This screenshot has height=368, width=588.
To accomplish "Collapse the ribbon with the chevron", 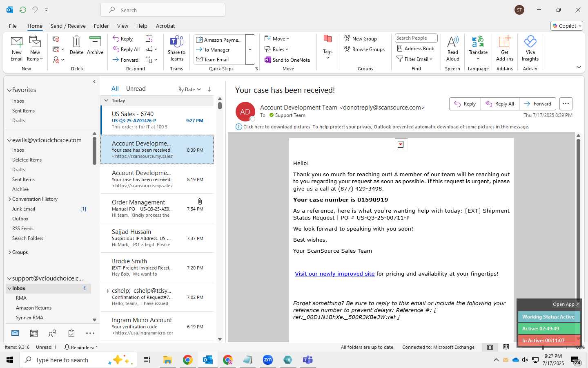I will pyautogui.click(x=579, y=67).
